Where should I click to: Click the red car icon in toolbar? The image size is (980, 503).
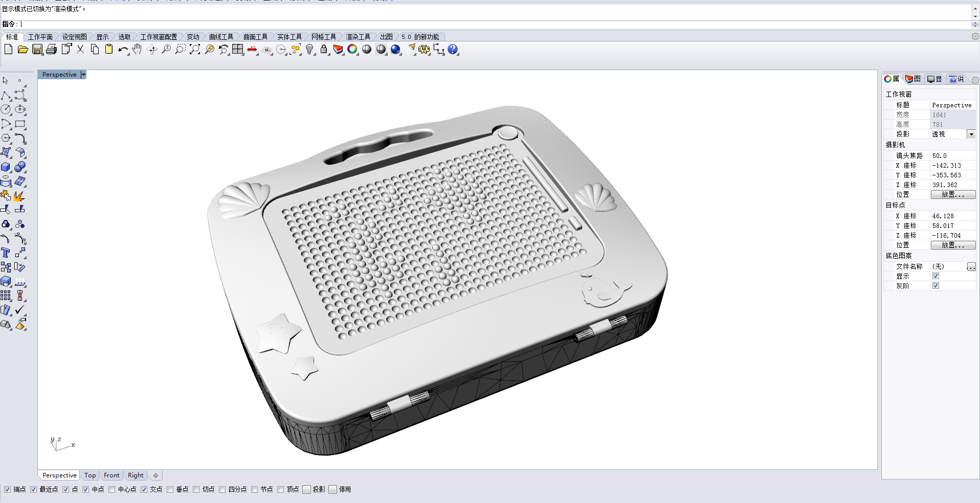point(252,50)
